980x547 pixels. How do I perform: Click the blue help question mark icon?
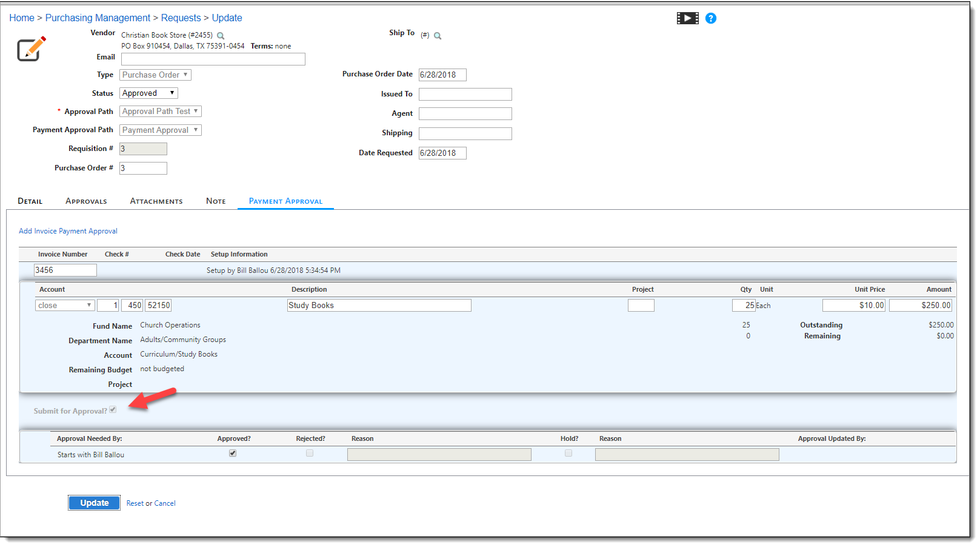711,18
